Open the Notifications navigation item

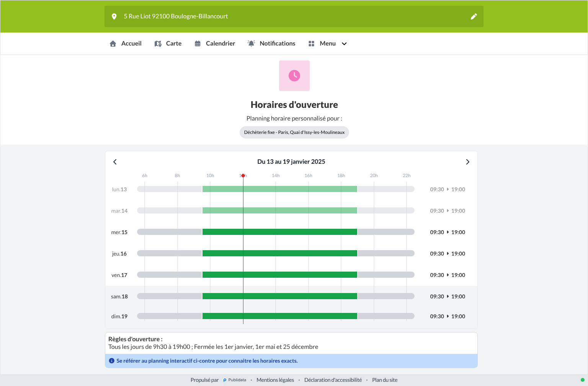(271, 44)
